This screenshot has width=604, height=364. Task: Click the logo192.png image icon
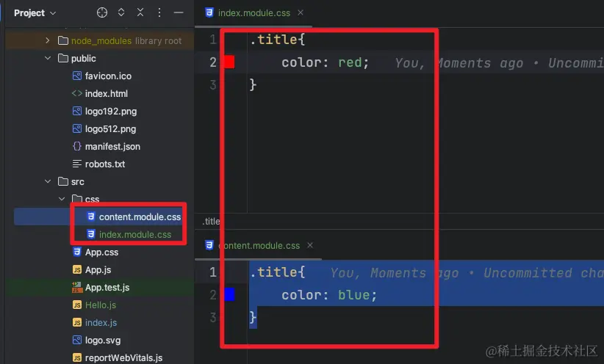click(77, 112)
